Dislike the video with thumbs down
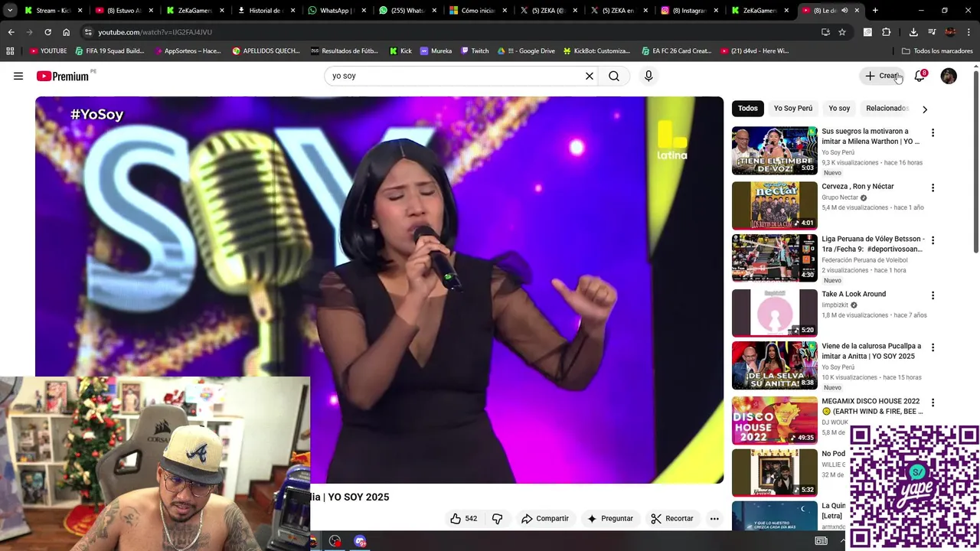The image size is (980, 551). (x=497, y=519)
